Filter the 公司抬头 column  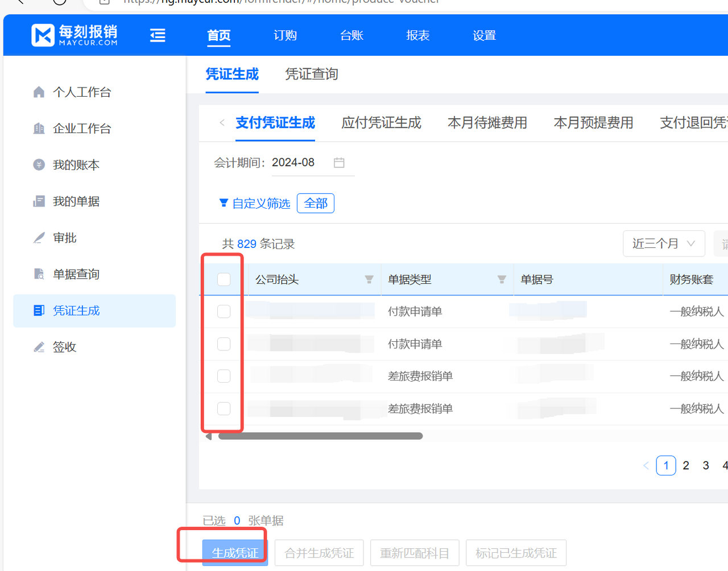click(369, 279)
